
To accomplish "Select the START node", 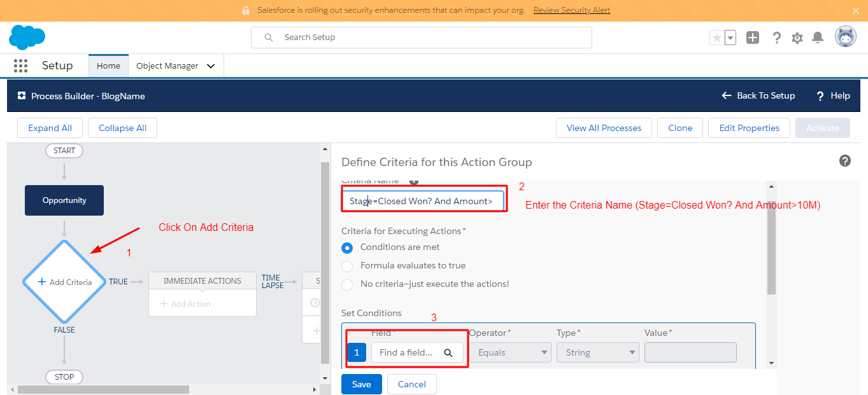I will click(64, 151).
